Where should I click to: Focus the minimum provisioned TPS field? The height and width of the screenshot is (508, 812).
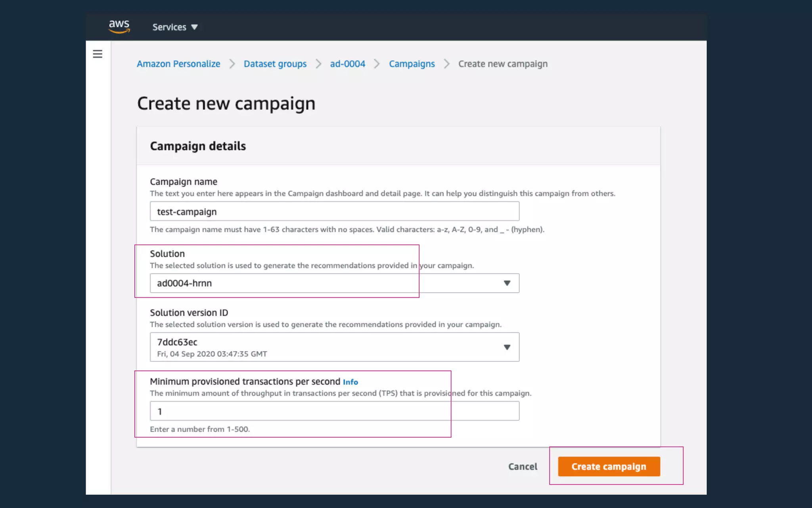click(334, 411)
